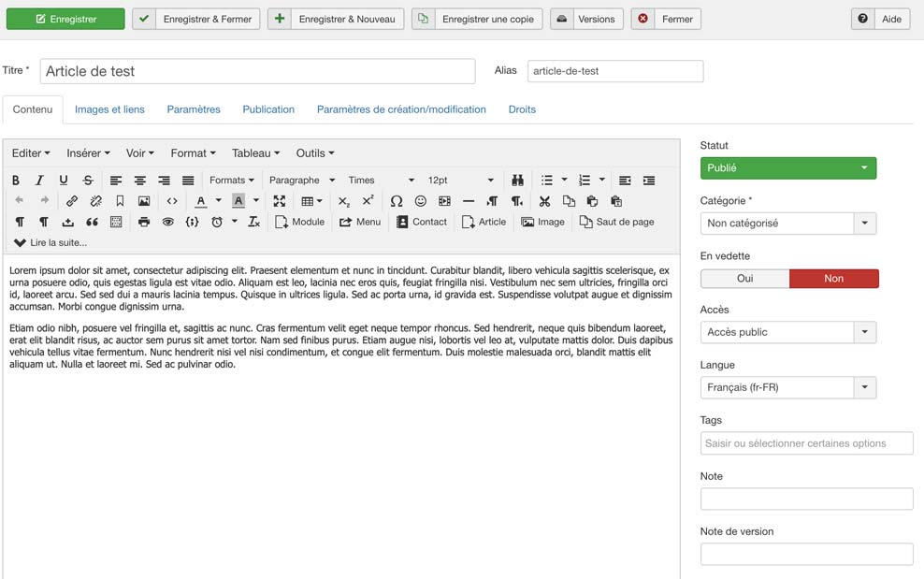Open the emoticons picker
This screenshot has height=579, width=924.
coord(420,201)
